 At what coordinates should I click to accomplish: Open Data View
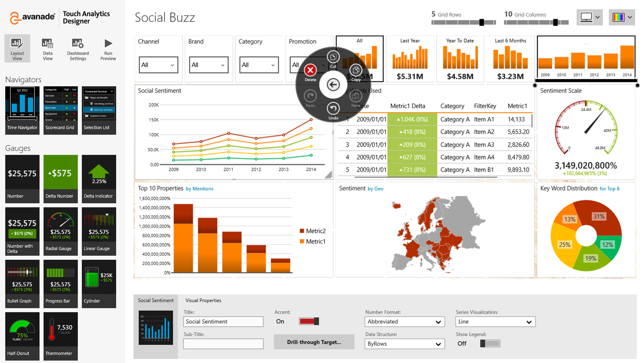[48, 49]
